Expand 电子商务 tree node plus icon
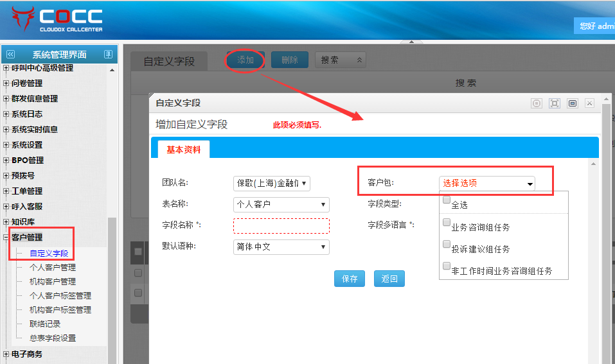The height and width of the screenshot is (364, 615). (x=6, y=354)
